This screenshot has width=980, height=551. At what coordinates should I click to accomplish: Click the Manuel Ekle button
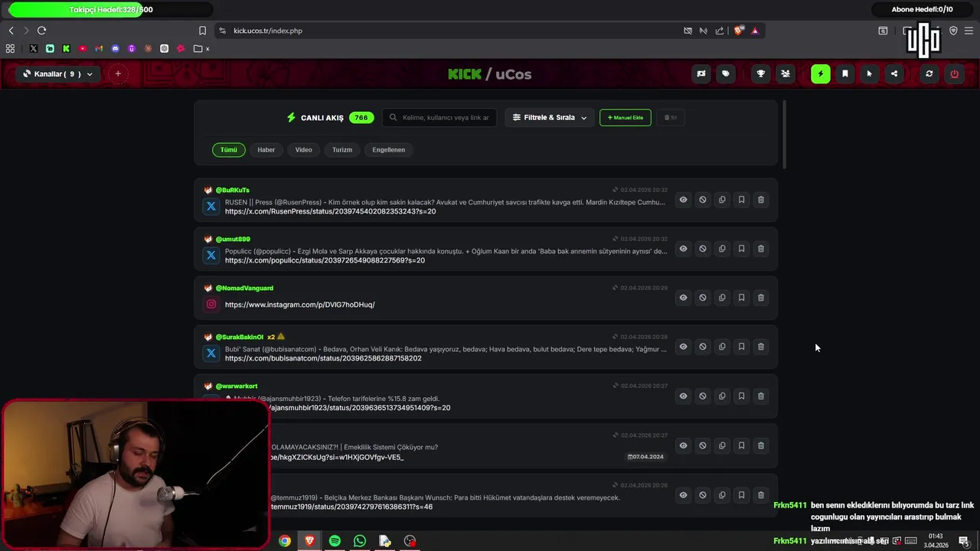(x=626, y=118)
